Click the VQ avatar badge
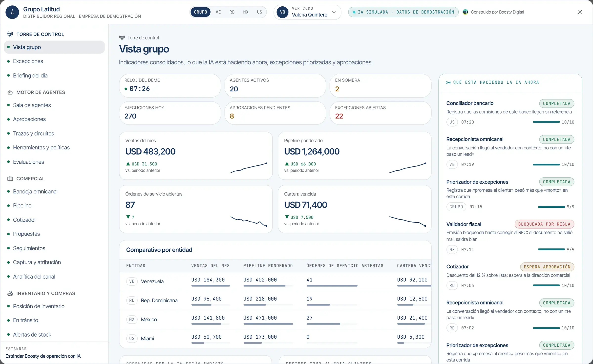Viewport: 593px width, 364px height. point(282,12)
